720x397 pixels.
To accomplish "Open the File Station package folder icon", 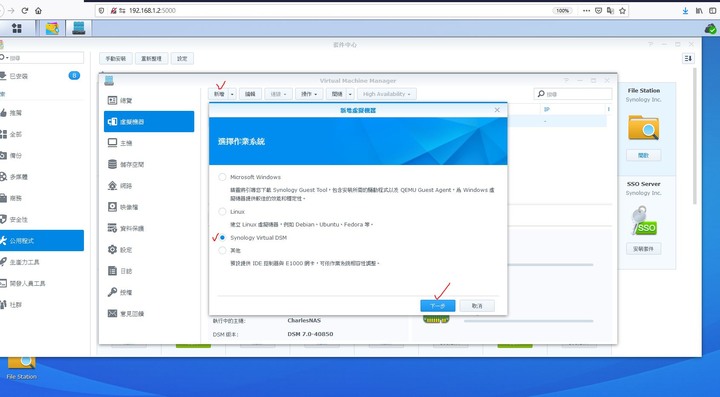I will pos(643,127).
